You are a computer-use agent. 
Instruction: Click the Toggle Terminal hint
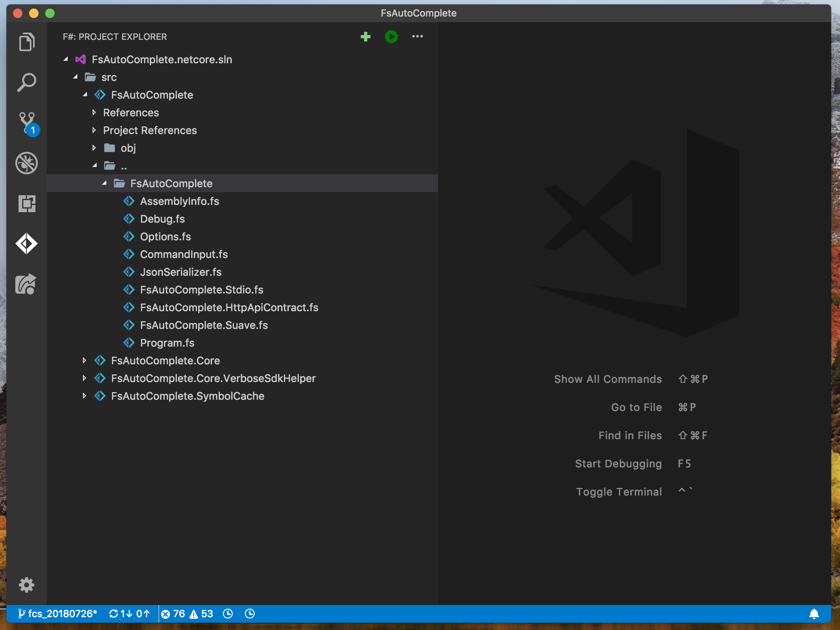(x=619, y=492)
